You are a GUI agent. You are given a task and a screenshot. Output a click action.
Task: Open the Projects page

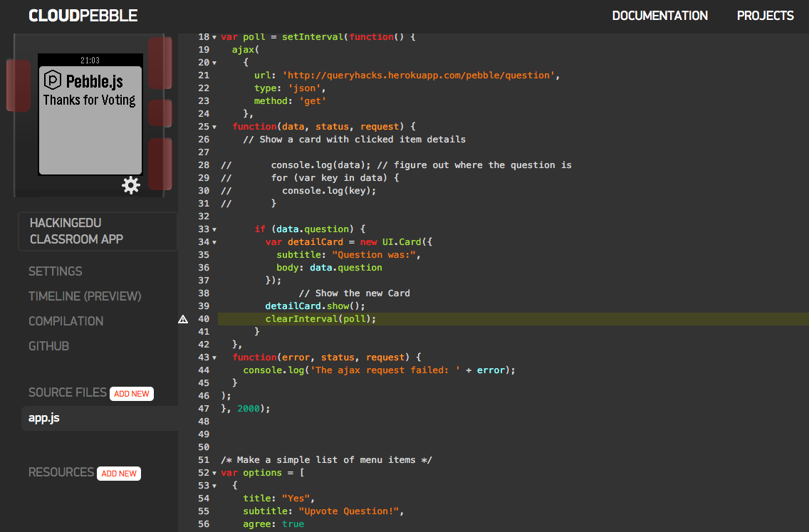point(765,16)
